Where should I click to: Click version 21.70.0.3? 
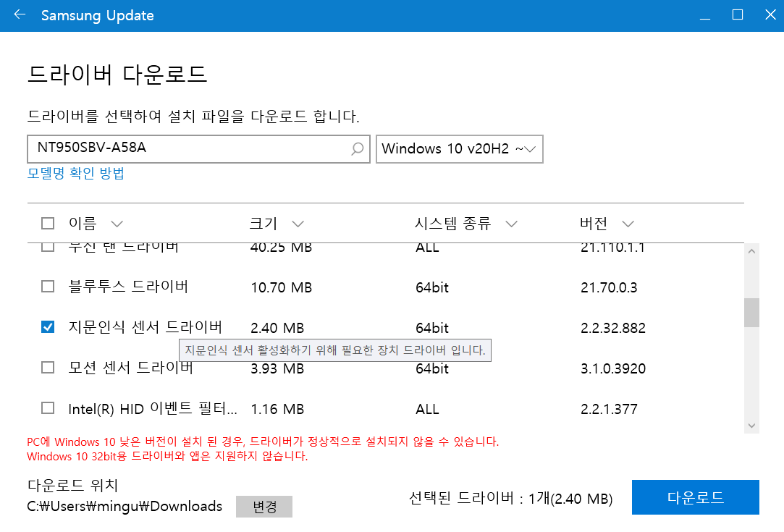point(609,287)
